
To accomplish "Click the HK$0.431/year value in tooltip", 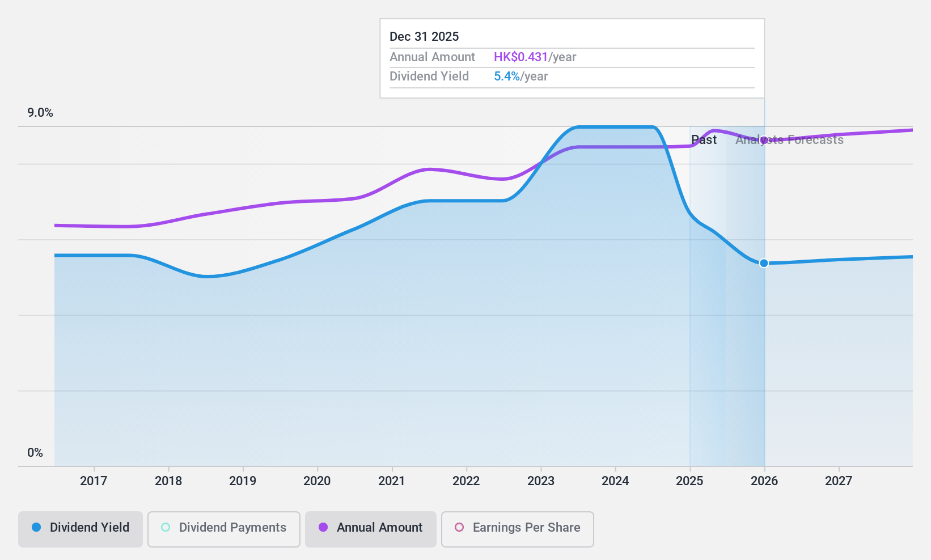I will [535, 57].
